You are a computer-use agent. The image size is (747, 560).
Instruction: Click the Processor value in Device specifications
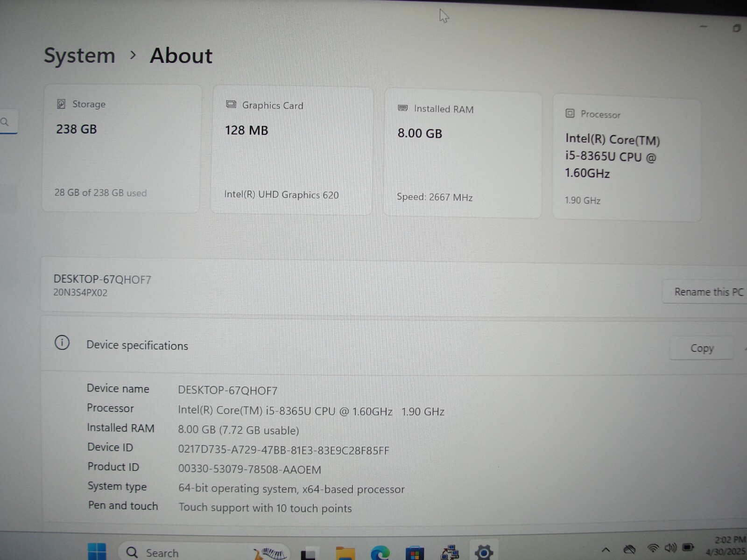click(x=311, y=411)
